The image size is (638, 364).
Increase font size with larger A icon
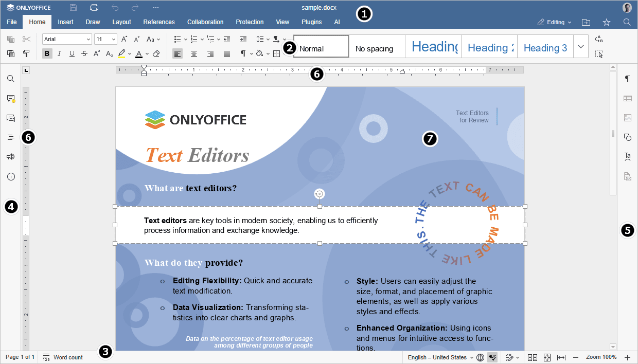coord(125,39)
